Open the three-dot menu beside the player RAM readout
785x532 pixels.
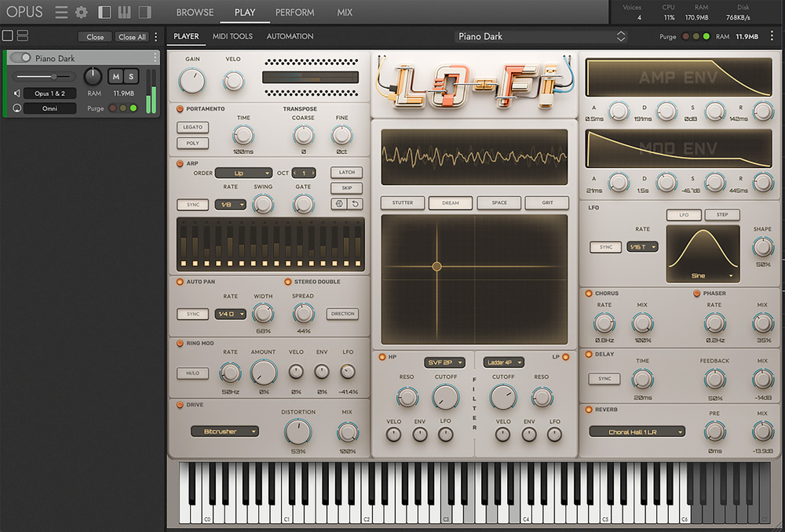point(772,36)
